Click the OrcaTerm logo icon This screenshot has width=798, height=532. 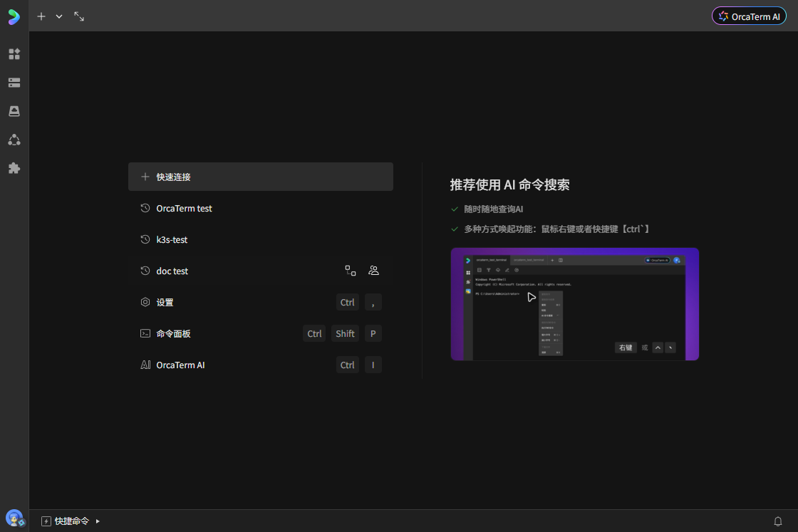pyautogui.click(x=14, y=17)
